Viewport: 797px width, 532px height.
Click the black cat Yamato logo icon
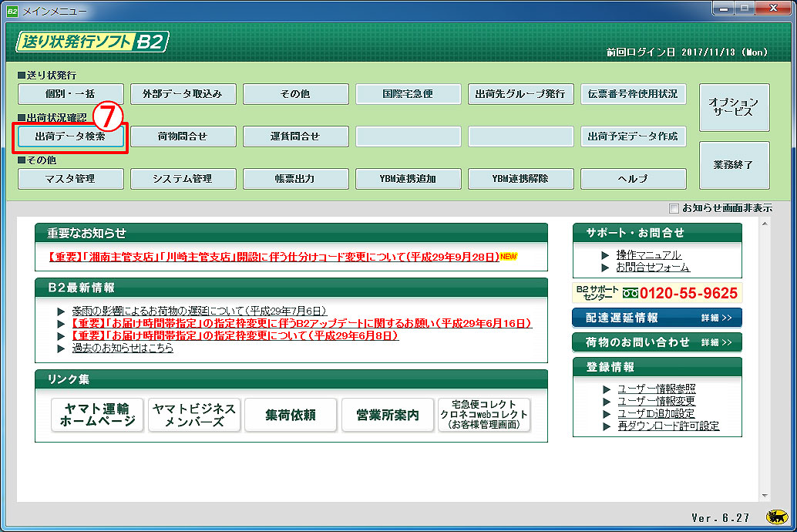coord(776,517)
